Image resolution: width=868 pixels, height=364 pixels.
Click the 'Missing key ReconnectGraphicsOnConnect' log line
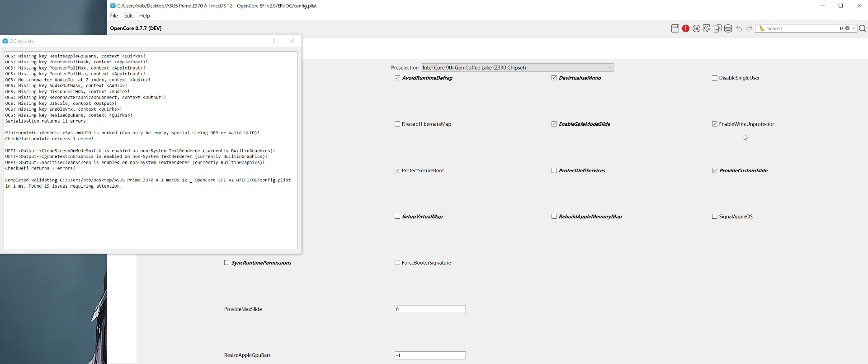point(85,98)
